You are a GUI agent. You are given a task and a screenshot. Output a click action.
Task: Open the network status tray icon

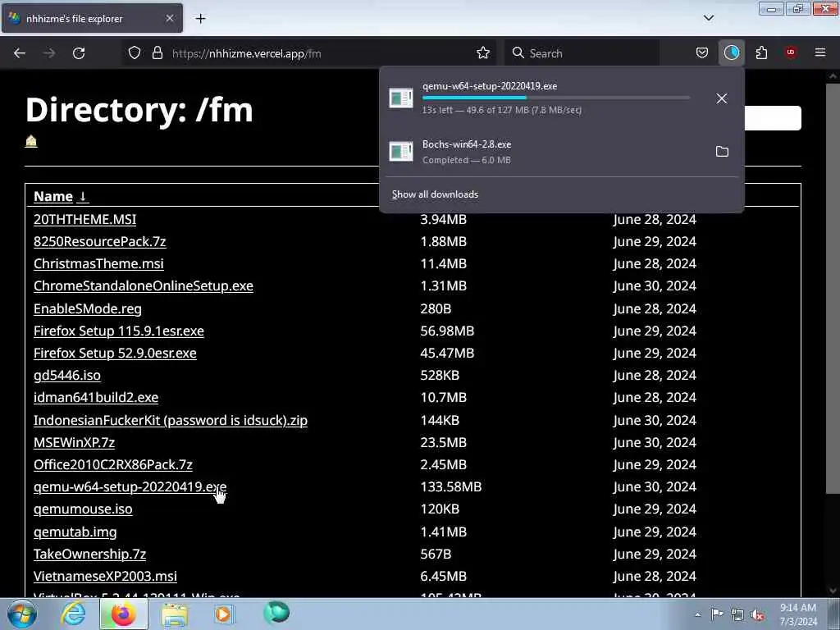[737, 615]
